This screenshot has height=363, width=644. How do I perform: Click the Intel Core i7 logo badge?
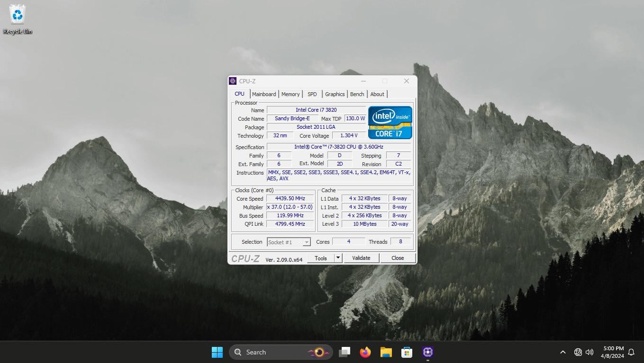click(390, 123)
